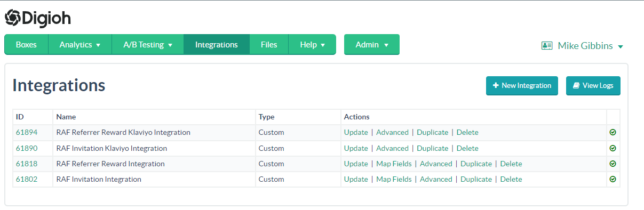Click Duplicate for RAF Referrer Reward Klaviyo Integration

[x=432, y=132]
